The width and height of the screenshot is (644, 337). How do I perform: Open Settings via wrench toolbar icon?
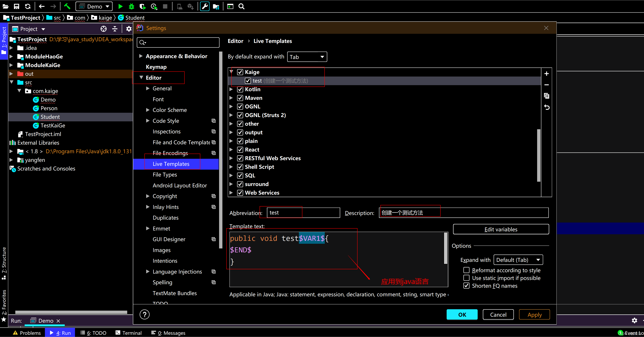click(204, 7)
